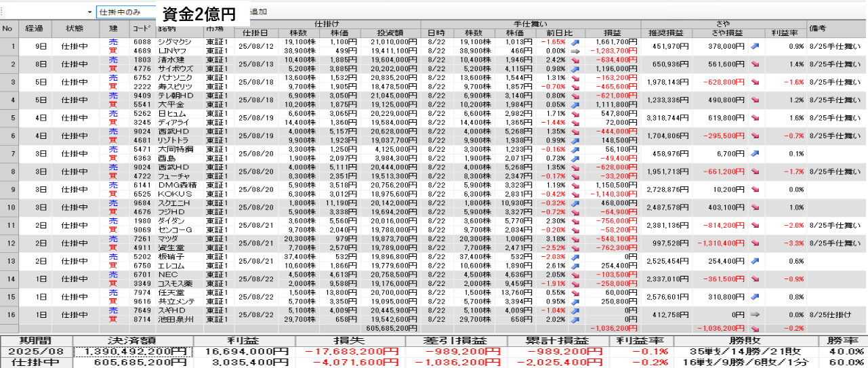
Task: Click blue up arrow beside 池田泉州 2.02%
Action: [x=575, y=319]
